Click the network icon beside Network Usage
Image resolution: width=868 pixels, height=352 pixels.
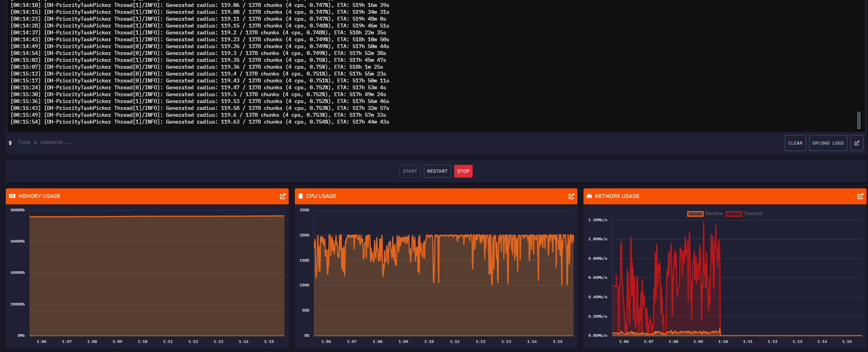(x=589, y=196)
